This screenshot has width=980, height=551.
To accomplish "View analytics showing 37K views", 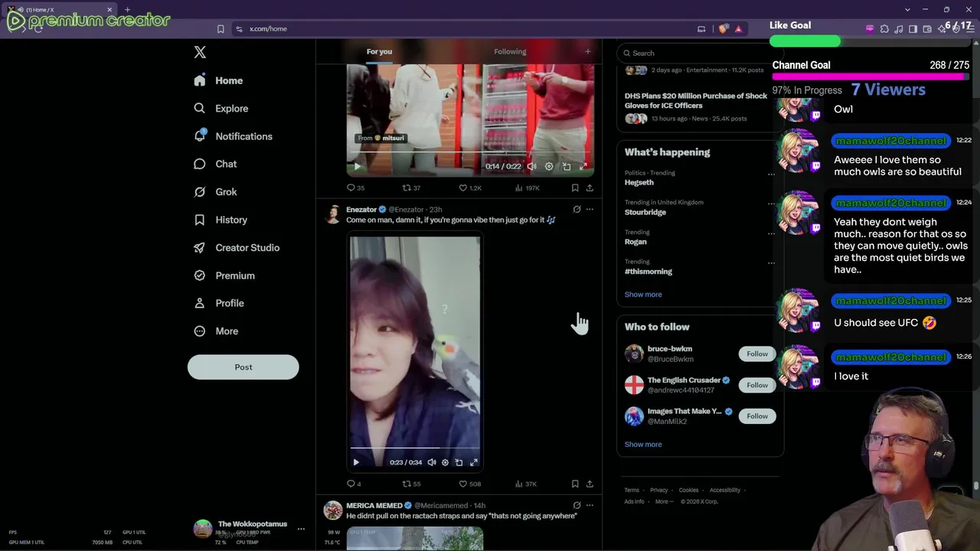I will pyautogui.click(x=526, y=484).
